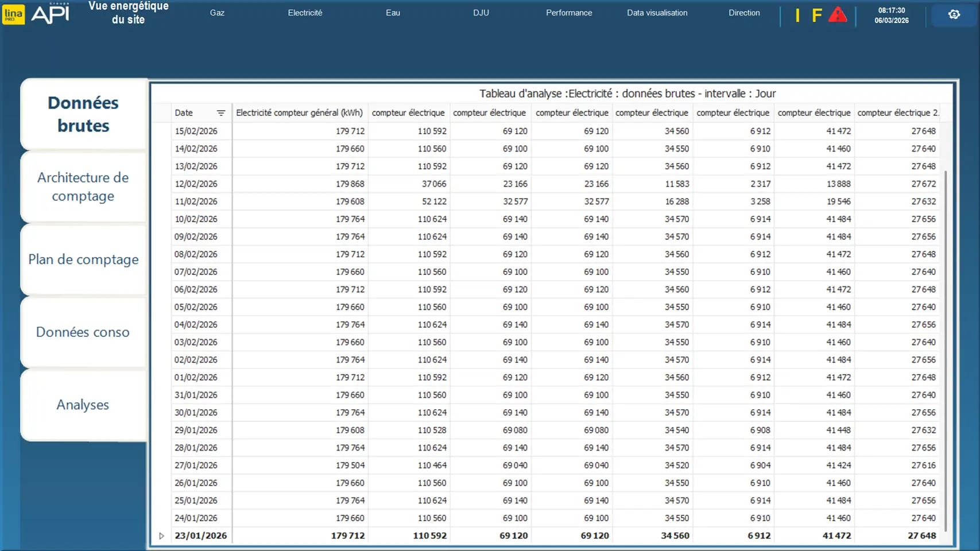
Task: Click the lina PRO logo
Action: coord(13,14)
